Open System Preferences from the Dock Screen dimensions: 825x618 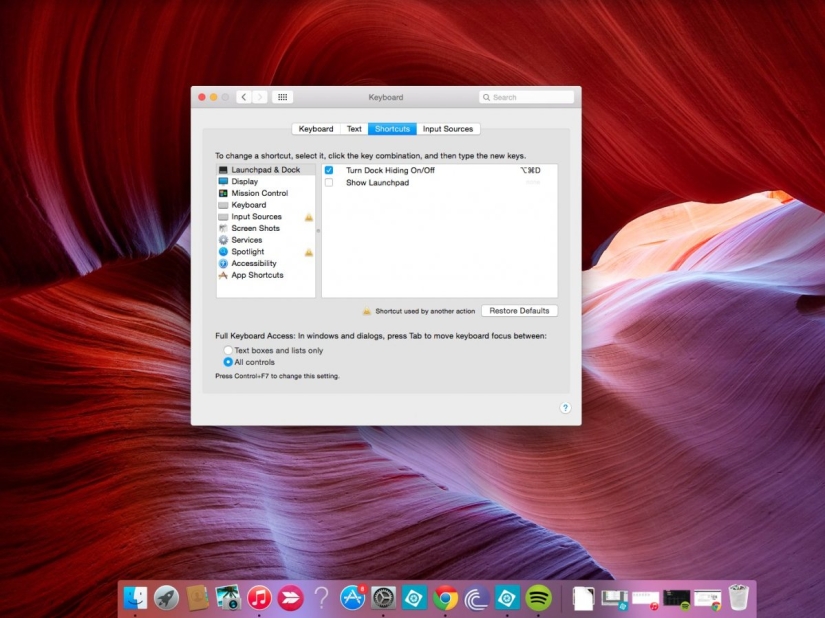[382, 597]
